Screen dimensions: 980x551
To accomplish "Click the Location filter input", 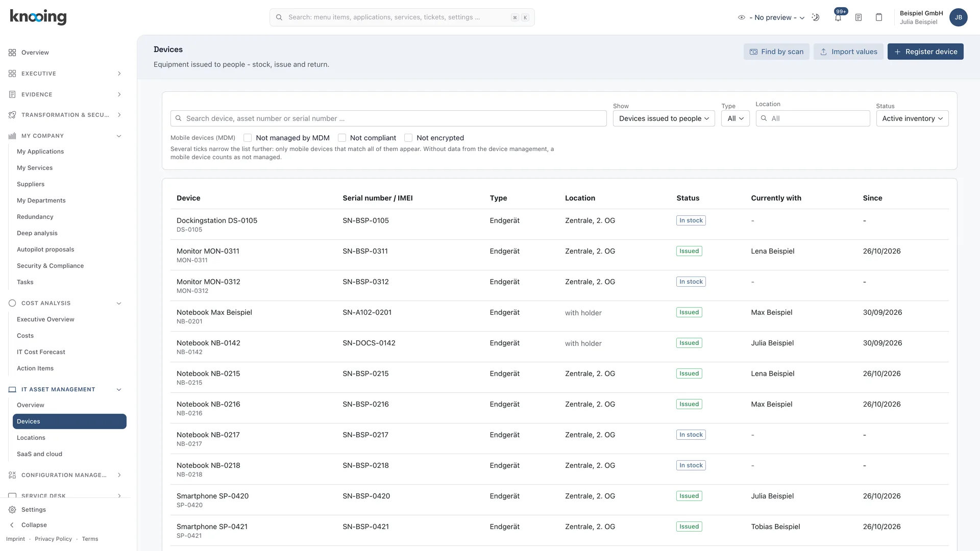I will click(813, 118).
